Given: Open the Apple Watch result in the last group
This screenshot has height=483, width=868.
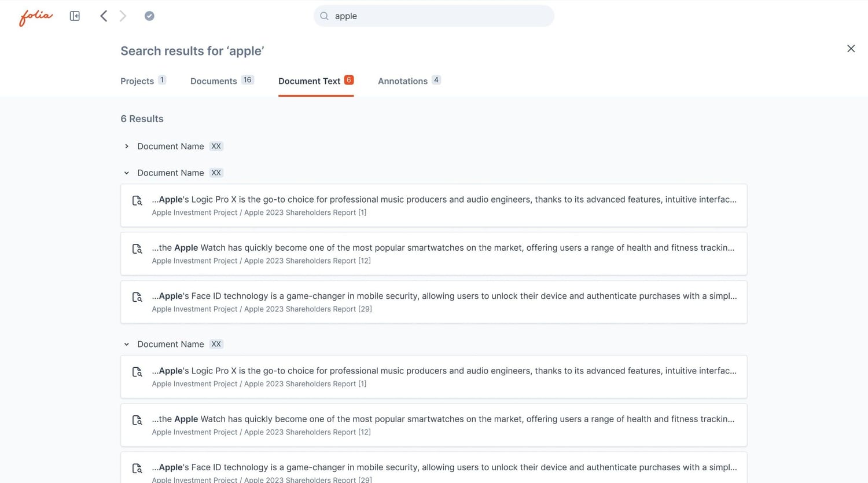Looking at the screenshot, I should pyautogui.click(x=433, y=425).
